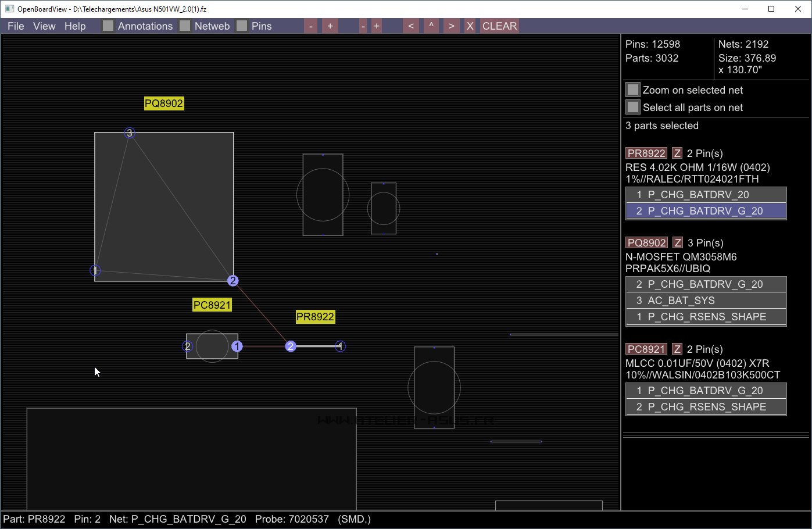Click the leftmost minus button in toolbar
Screen dimensions: 812x529
311,26
